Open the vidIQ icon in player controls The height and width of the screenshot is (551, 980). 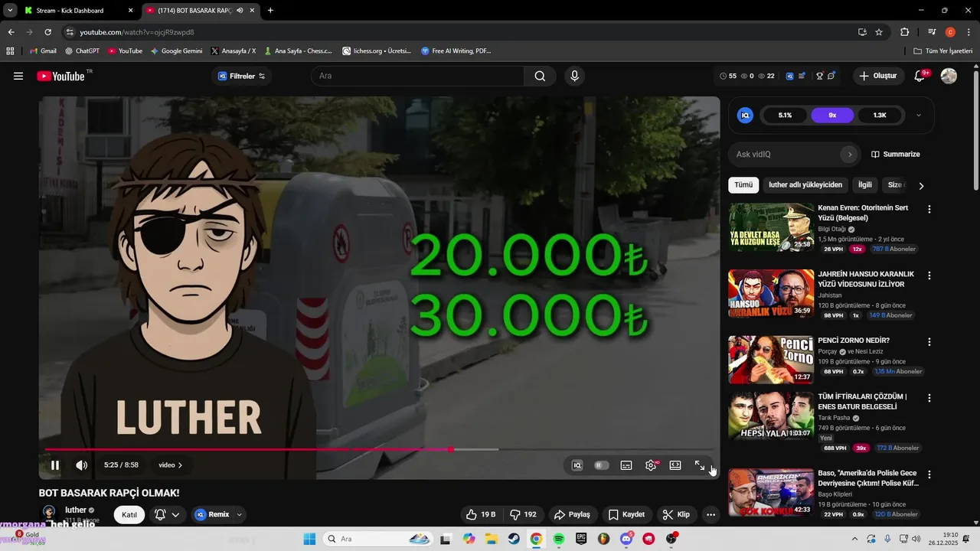pos(577,465)
